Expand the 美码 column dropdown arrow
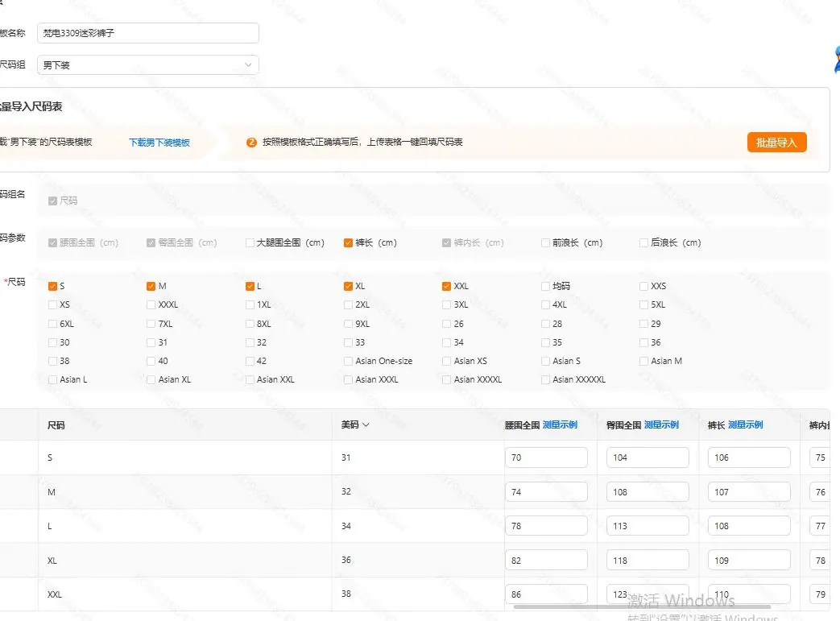840x621 pixels. pos(366,425)
